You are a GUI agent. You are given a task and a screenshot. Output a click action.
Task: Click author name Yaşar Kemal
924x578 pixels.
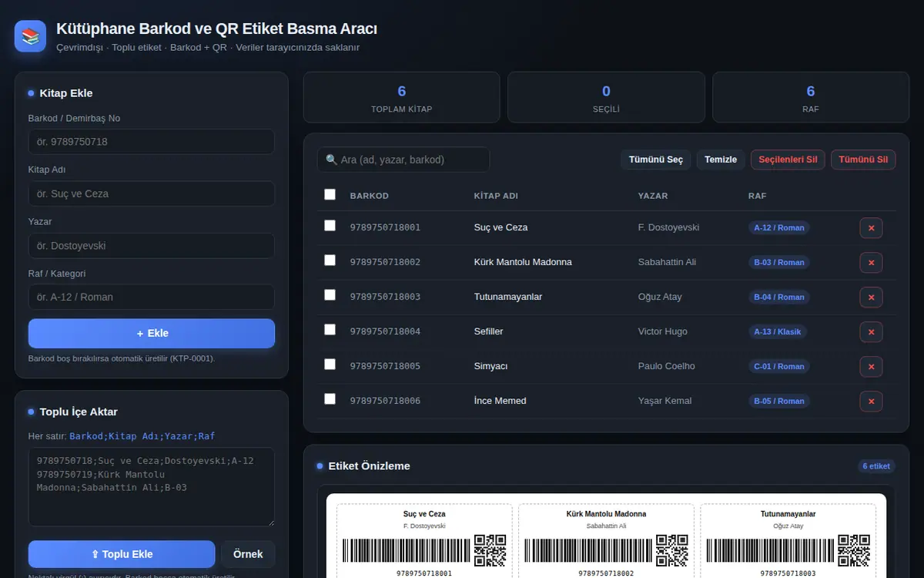point(665,401)
